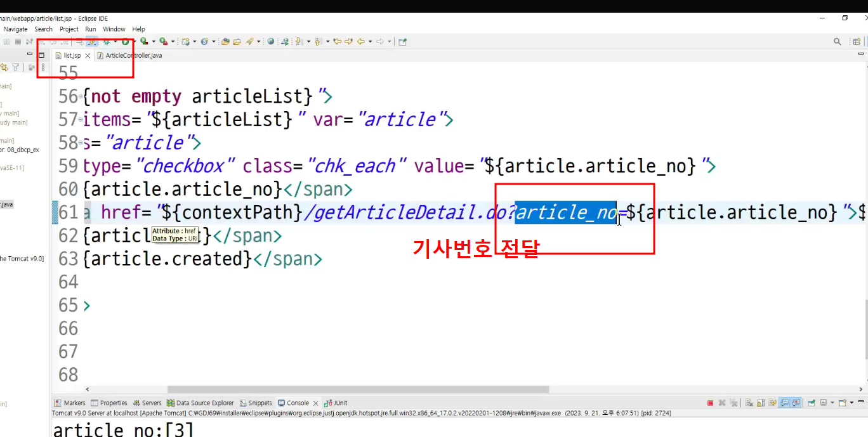
Task: Click console output text "article no:[3]"
Action: tap(123, 430)
